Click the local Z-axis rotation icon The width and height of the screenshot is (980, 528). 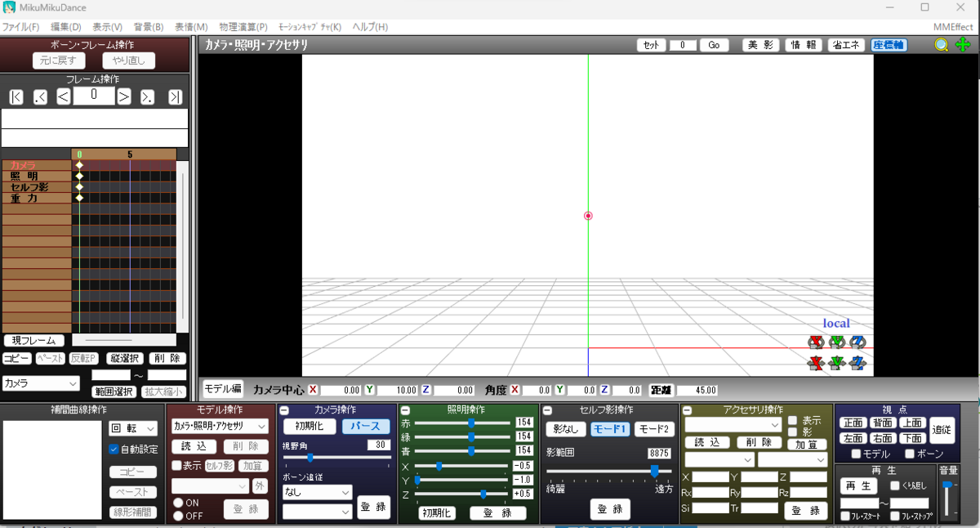[x=857, y=342]
